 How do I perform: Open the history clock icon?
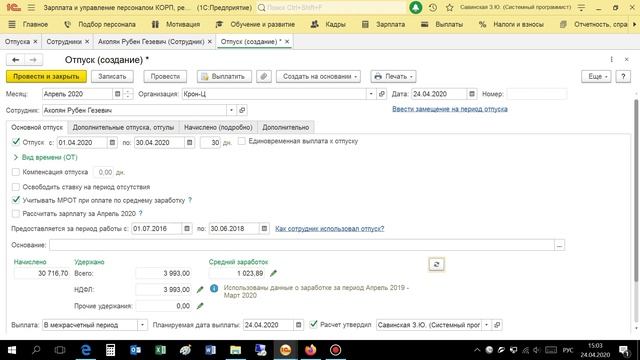click(x=433, y=7)
